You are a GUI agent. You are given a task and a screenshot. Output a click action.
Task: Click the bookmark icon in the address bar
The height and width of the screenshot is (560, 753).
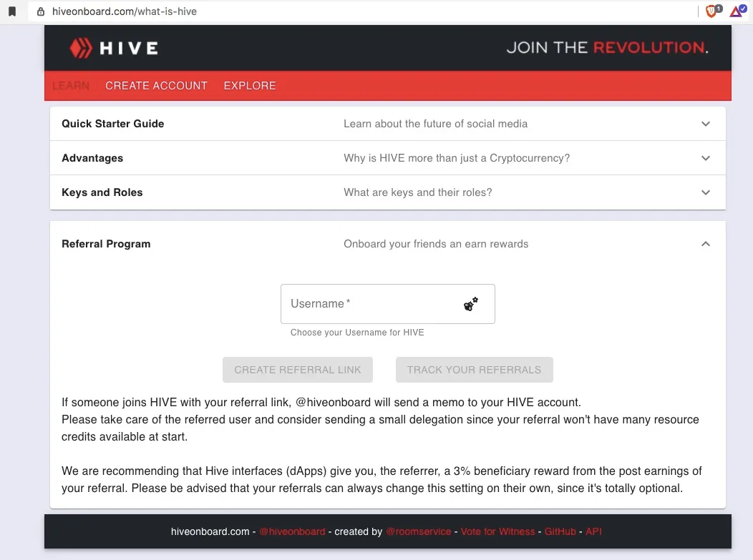coord(12,11)
